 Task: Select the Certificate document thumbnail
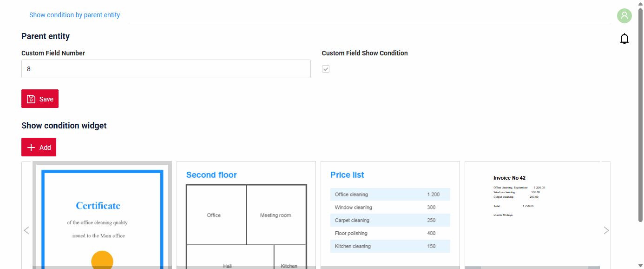(x=102, y=215)
